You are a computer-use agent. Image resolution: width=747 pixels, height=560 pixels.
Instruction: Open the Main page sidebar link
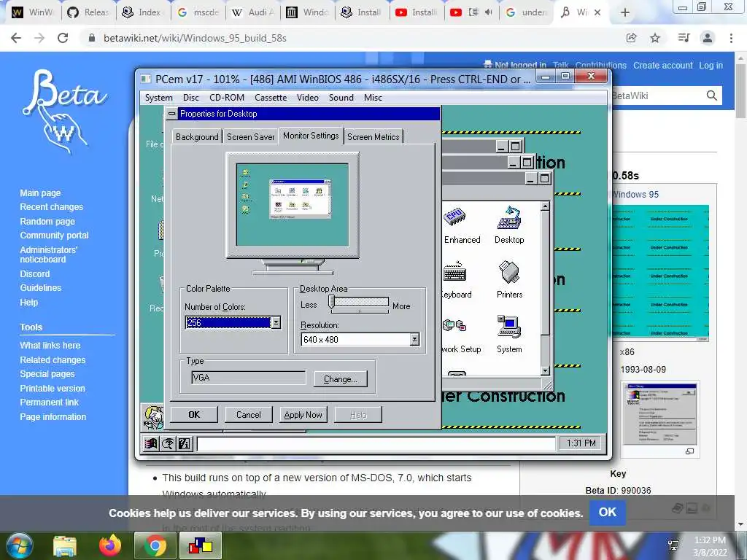(40, 192)
